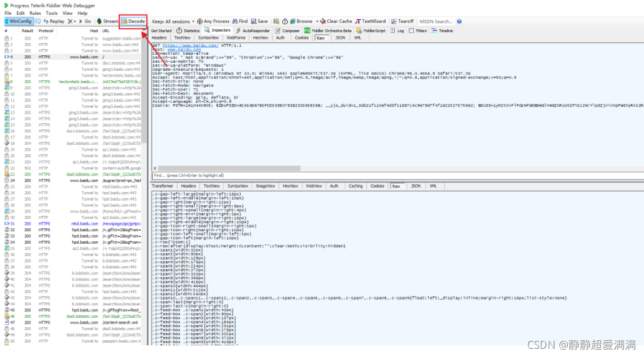Click the request pane horizontal scrollbar
644x355 pixels.
click(x=229, y=168)
